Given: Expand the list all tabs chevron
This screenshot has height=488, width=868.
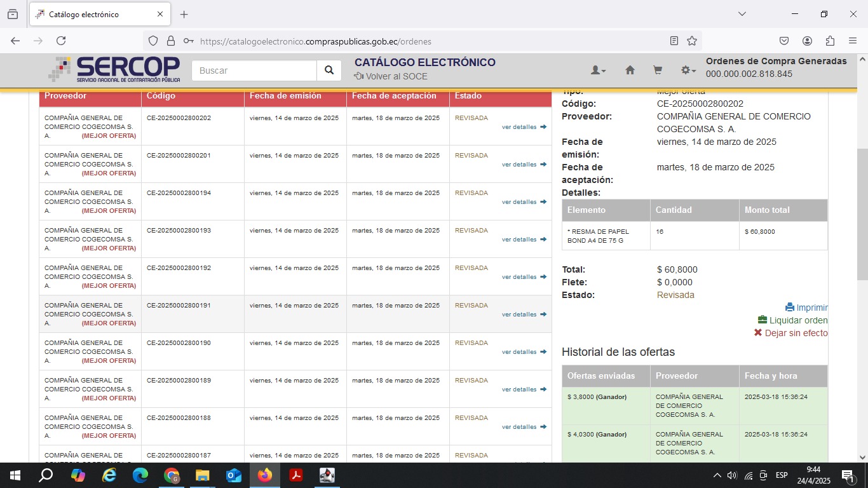Looking at the screenshot, I should click(x=742, y=14).
